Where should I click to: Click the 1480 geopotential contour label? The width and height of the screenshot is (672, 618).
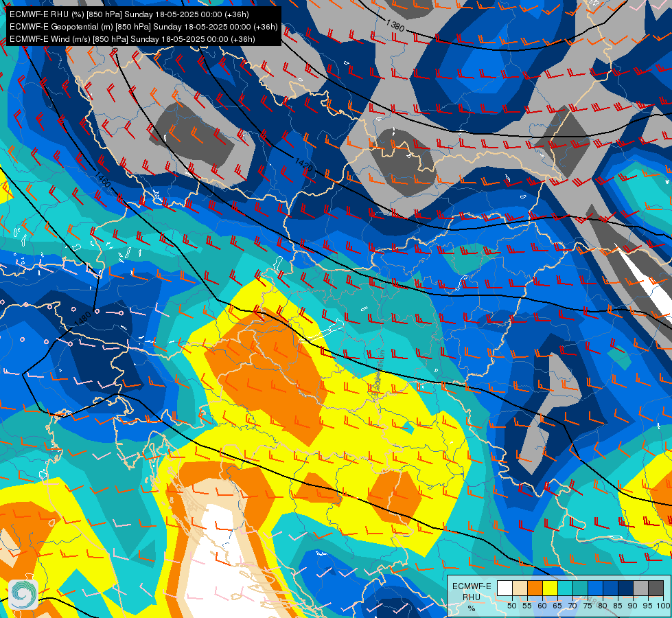83,319
